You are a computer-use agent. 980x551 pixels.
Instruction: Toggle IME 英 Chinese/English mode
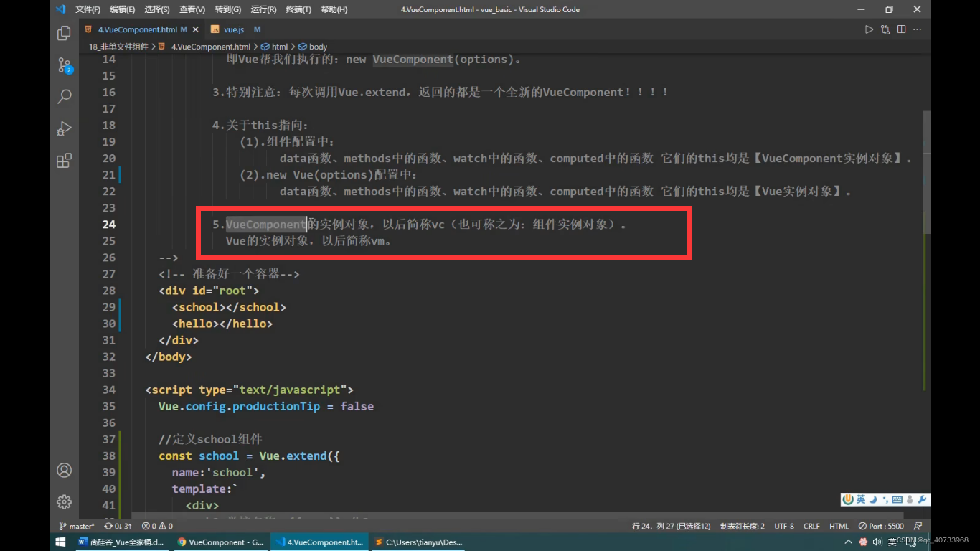(861, 499)
